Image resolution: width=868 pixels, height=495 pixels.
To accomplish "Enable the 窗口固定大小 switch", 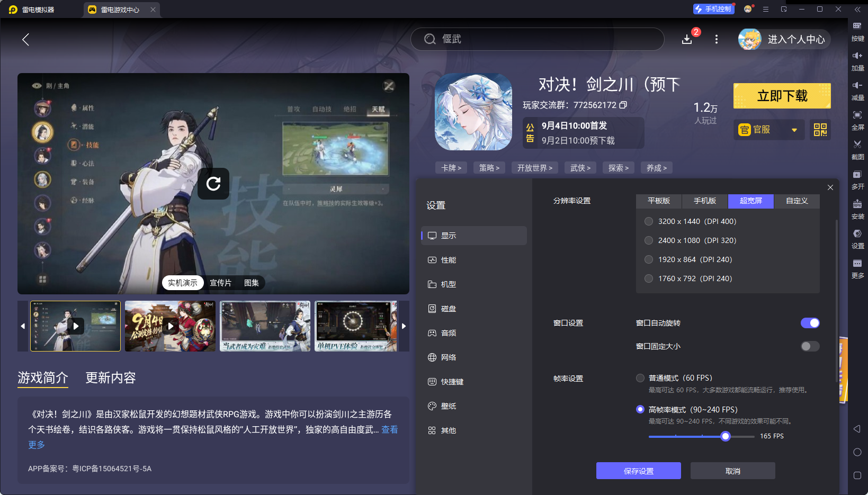I will click(x=810, y=346).
